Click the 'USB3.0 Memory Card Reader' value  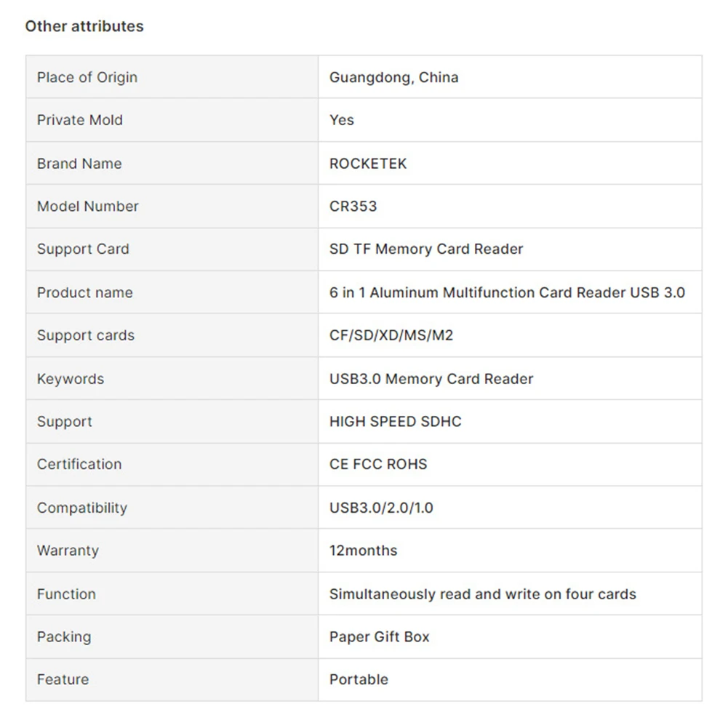[431, 379]
